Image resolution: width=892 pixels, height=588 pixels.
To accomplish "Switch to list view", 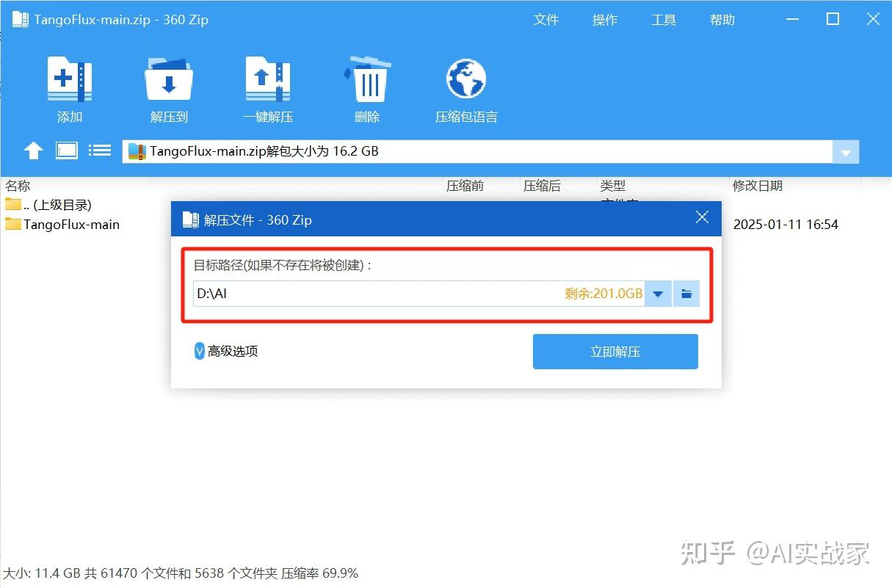I will coord(100,150).
